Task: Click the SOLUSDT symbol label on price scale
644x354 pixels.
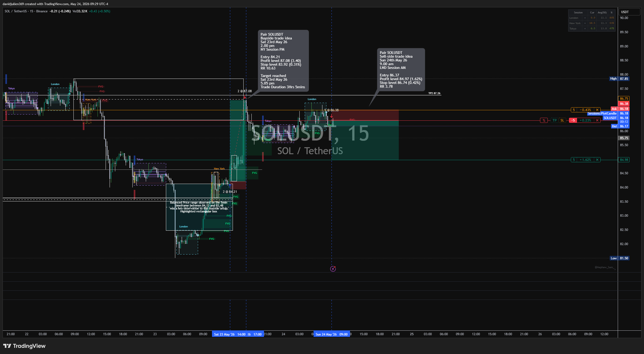Action: [x=610, y=118]
